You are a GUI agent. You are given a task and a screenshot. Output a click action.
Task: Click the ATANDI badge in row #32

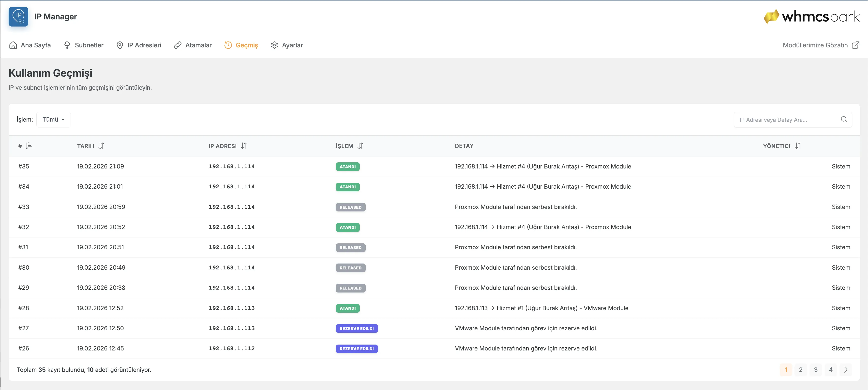click(x=347, y=227)
